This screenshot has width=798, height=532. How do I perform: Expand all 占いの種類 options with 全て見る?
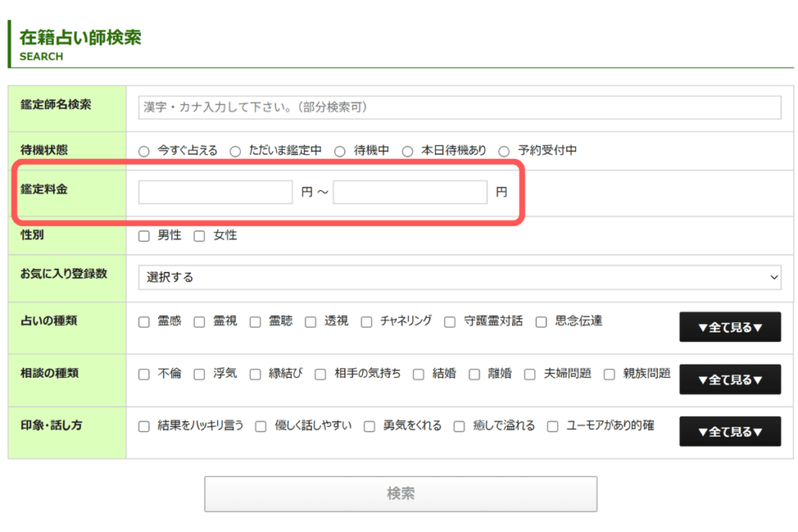(x=729, y=327)
